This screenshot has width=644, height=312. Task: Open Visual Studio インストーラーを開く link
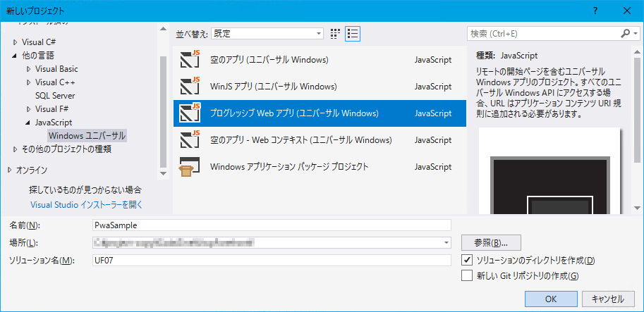(87, 204)
